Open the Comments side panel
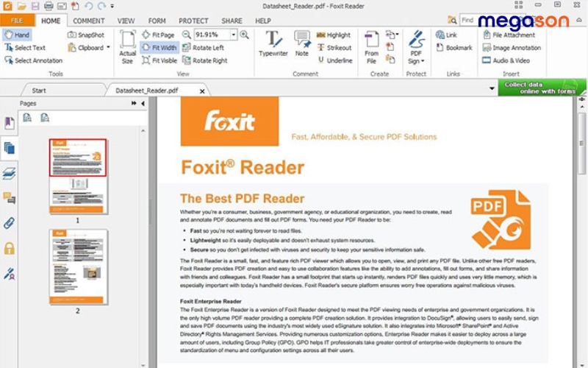This screenshot has width=588, height=368. pos(9,198)
